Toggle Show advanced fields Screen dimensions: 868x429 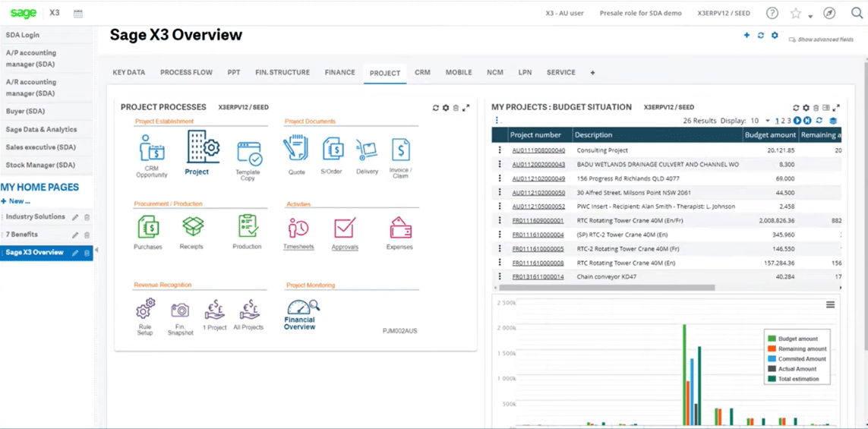pos(821,39)
